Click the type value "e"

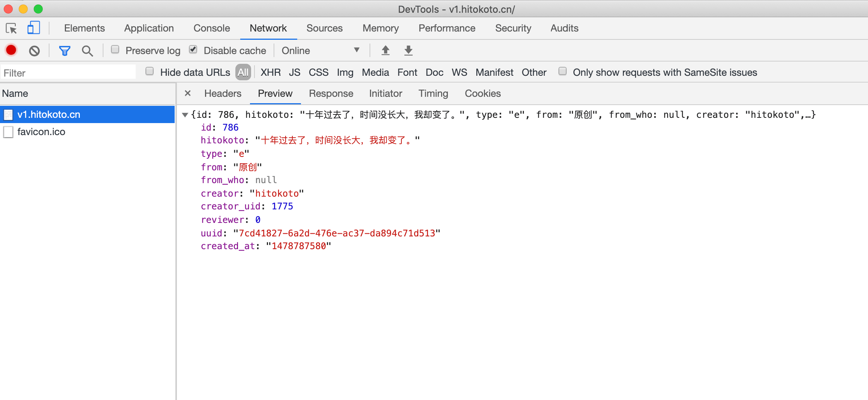click(x=241, y=154)
